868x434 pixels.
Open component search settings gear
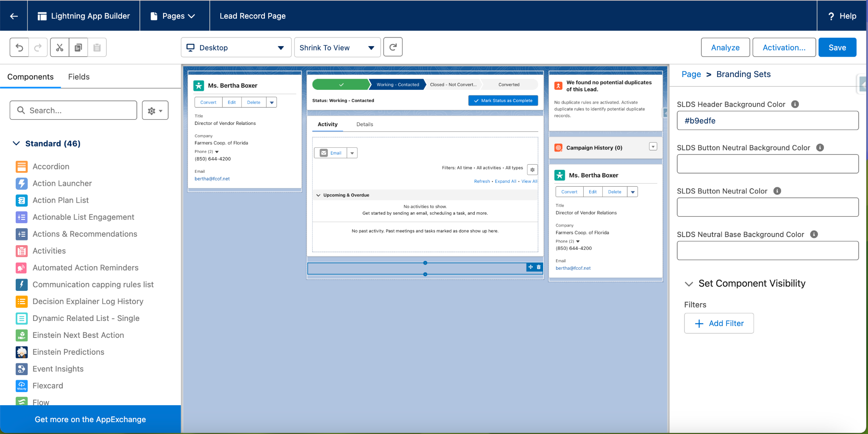pyautogui.click(x=155, y=111)
